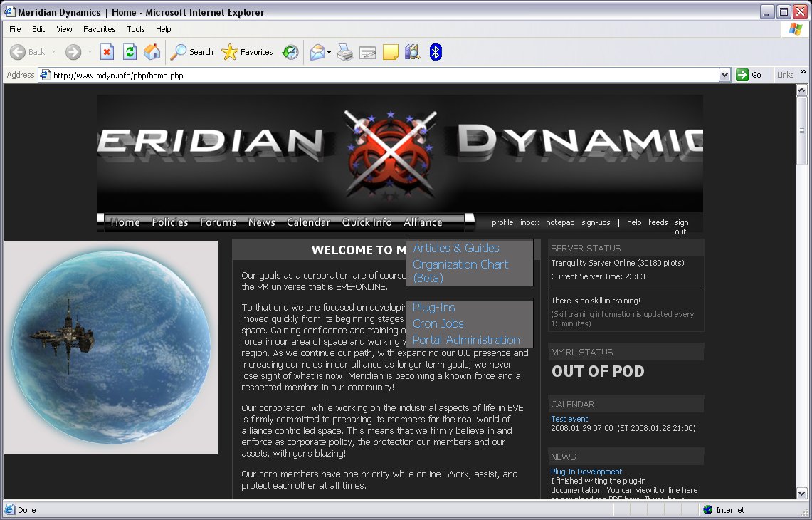Viewport: 812px width, 520px height.
Task: Click vertical scrollbar up arrow
Action: point(801,90)
